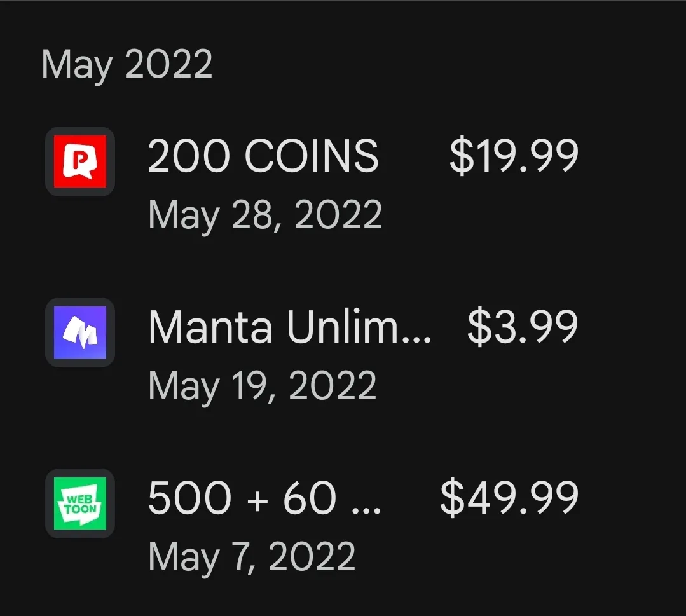Tap the ellipsis after '500 + 60'
686x616 pixels.
[370, 503]
